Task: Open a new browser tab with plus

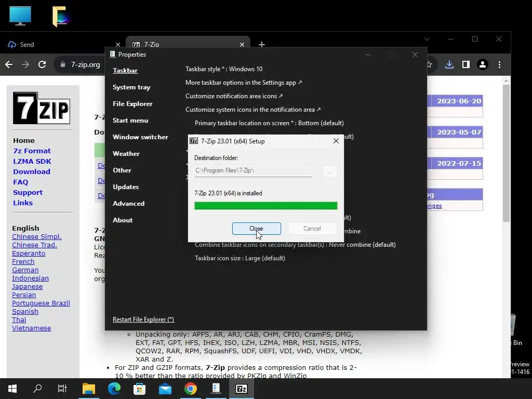Action: tap(262, 45)
